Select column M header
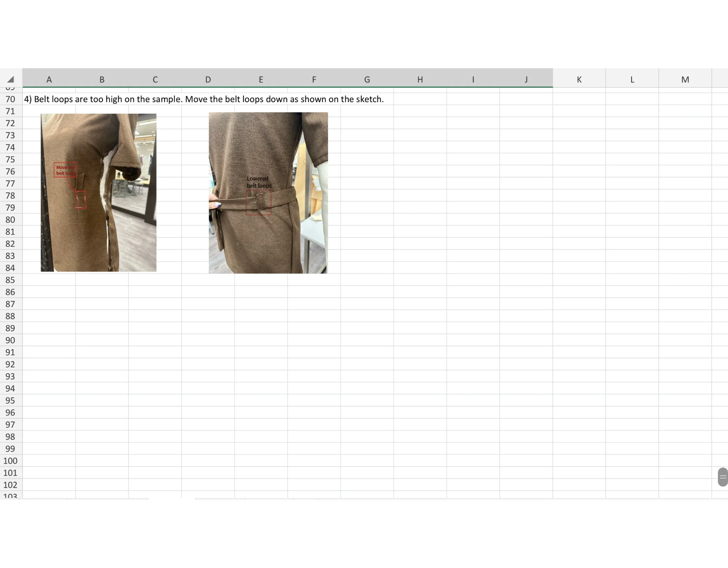 click(x=685, y=79)
